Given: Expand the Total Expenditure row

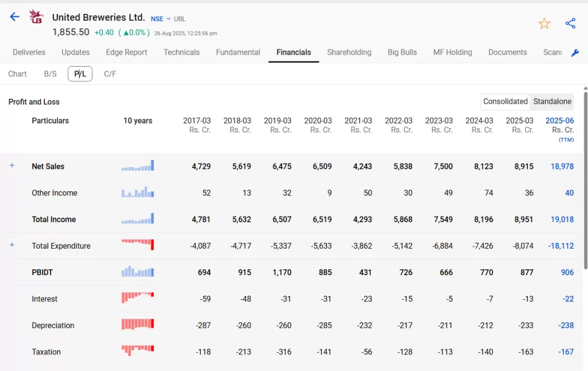Looking at the screenshot, I should click(12, 245).
